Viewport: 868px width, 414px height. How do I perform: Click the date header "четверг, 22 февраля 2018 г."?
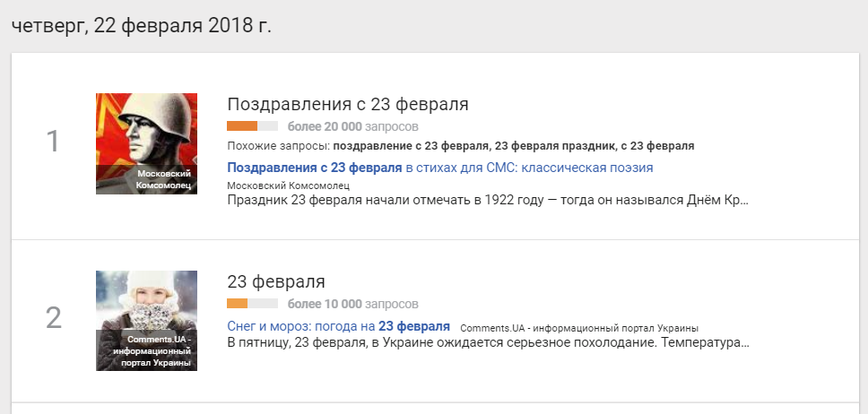click(141, 25)
